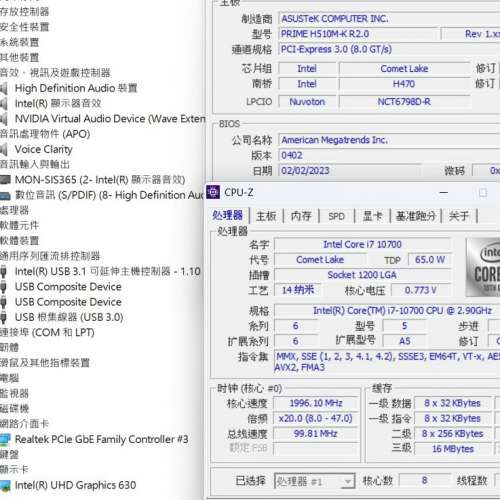Screen dimensions: 500x500
Task: Open the 显卡 tab in CPU-Z
Action: click(x=372, y=216)
